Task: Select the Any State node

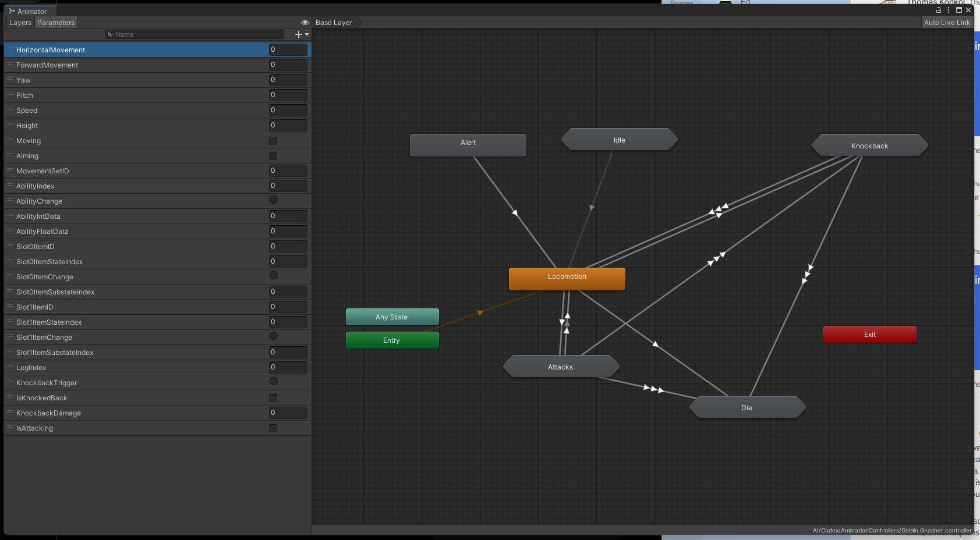Action: coord(392,317)
